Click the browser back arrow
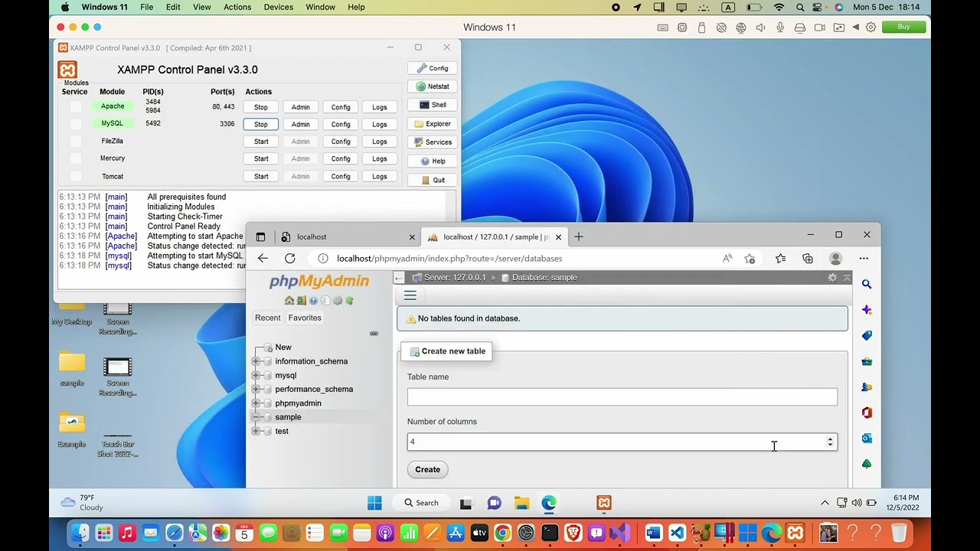The height and width of the screenshot is (551, 980). point(263,259)
